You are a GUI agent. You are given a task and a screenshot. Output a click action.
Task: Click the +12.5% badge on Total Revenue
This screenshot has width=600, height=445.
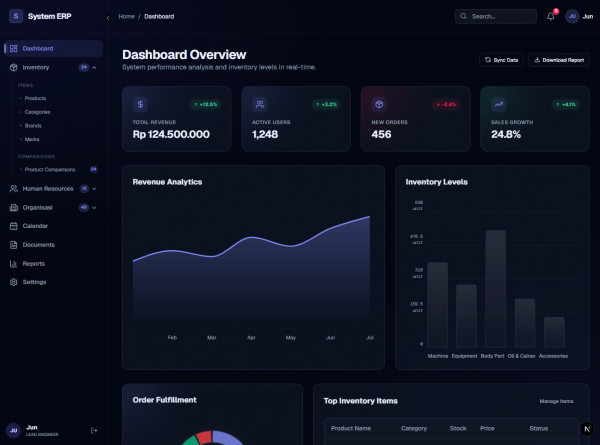click(205, 104)
